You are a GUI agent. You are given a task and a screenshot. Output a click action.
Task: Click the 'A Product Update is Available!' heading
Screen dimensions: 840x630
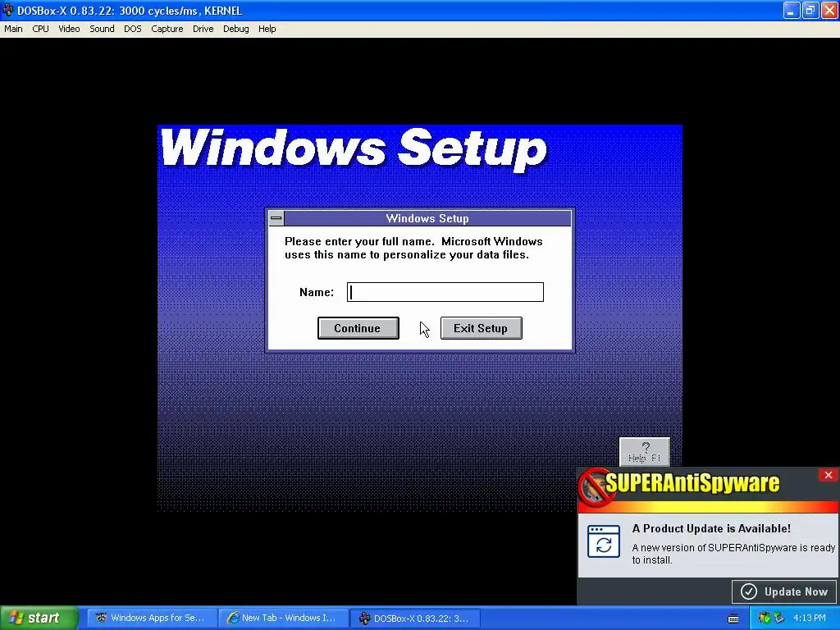pyautogui.click(x=711, y=528)
